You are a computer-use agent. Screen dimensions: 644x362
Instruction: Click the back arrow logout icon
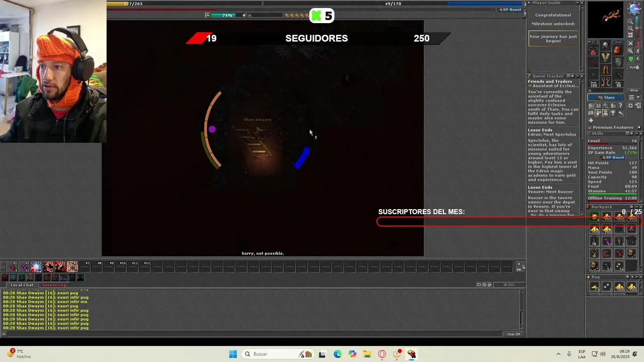[x=620, y=113]
